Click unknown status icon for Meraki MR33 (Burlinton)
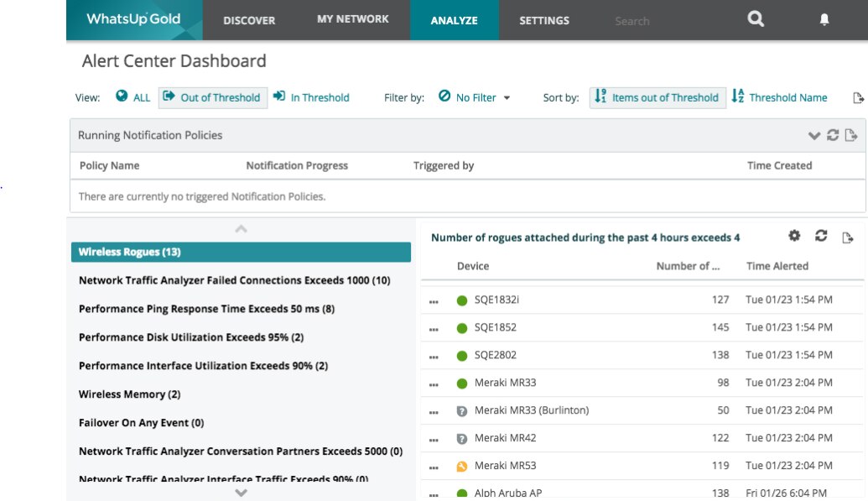This screenshot has height=501, width=868. tap(462, 411)
